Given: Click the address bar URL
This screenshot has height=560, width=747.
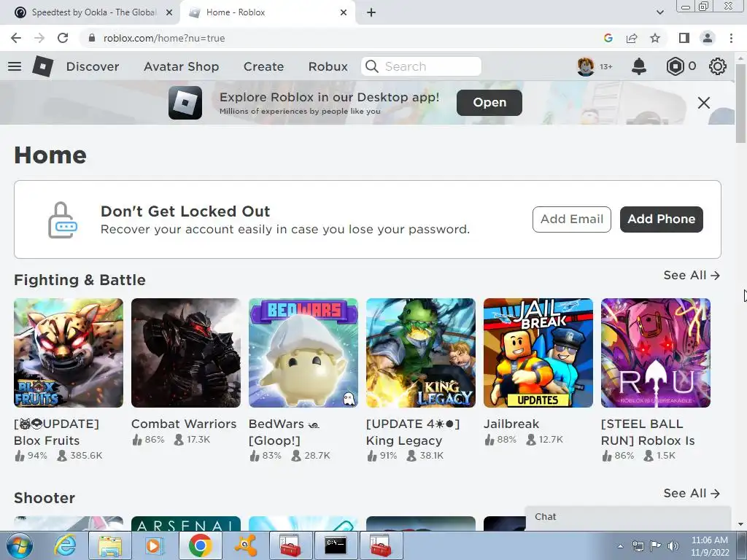Looking at the screenshot, I should click(x=164, y=38).
